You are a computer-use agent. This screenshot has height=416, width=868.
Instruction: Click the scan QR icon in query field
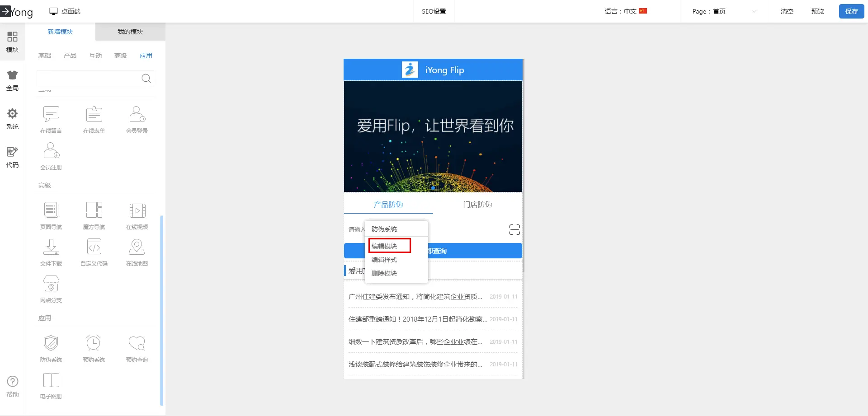(x=514, y=229)
